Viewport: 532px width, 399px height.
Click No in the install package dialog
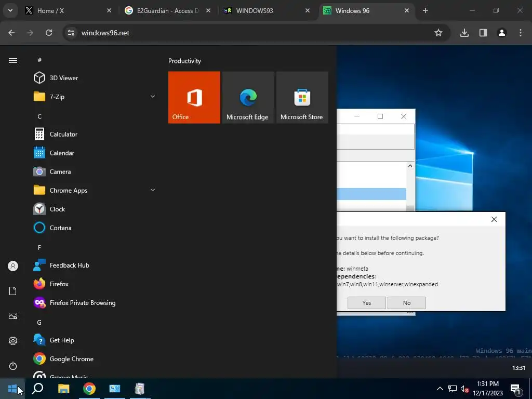click(407, 303)
